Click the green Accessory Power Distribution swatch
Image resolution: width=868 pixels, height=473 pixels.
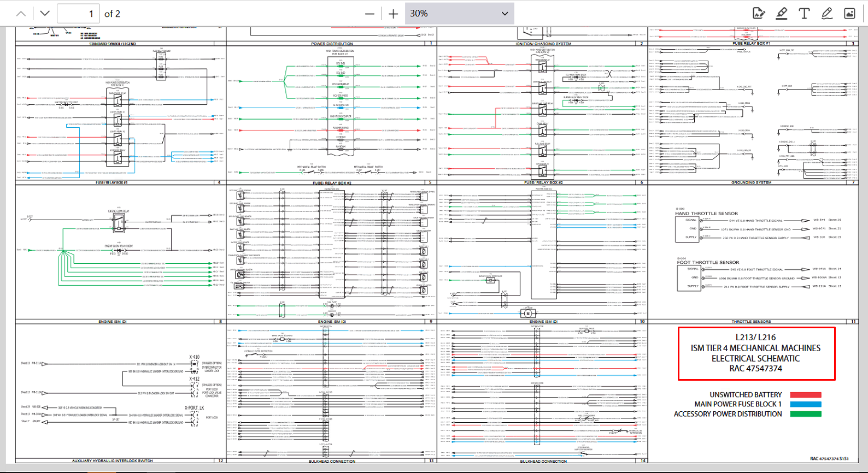point(806,414)
